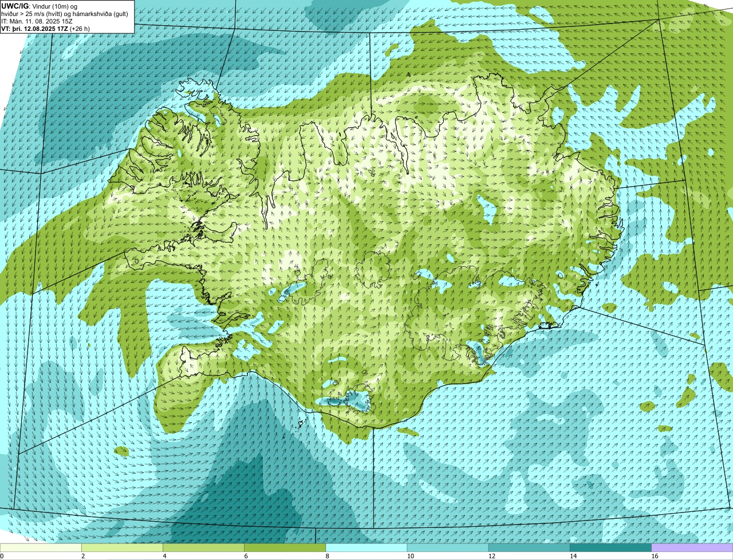The image size is (733, 560).
Task: Click the '8' label under the color bar
Action: tap(328, 556)
